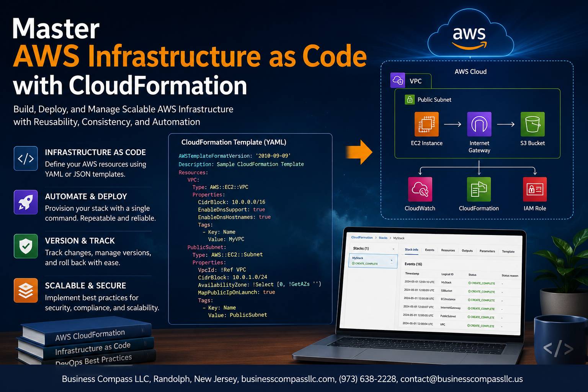Switch to the Events tab
This screenshot has height=392, width=588.
click(x=430, y=250)
